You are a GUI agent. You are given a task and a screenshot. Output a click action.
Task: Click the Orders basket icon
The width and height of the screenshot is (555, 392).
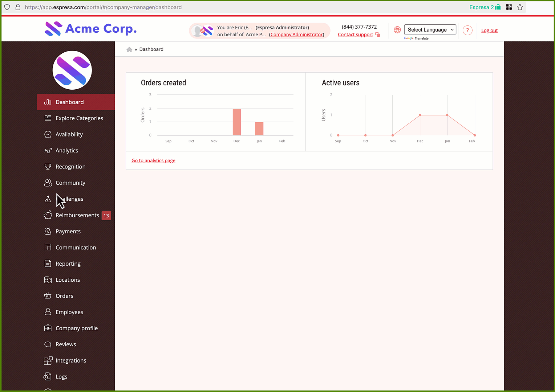pyautogui.click(x=48, y=296)
